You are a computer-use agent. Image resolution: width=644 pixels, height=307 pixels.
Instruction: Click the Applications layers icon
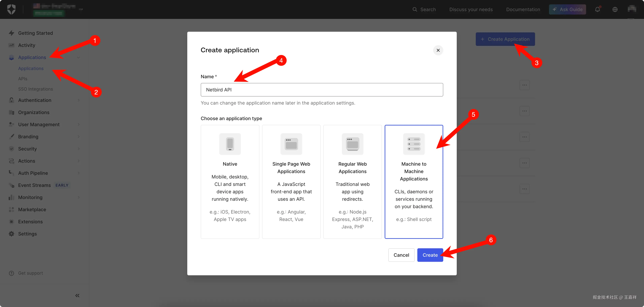click(11, 57)
